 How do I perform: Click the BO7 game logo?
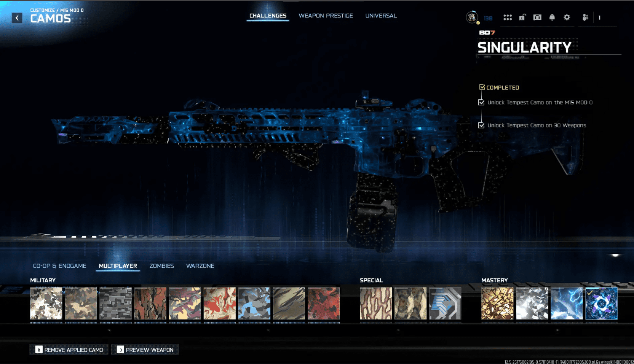(487, 33)
